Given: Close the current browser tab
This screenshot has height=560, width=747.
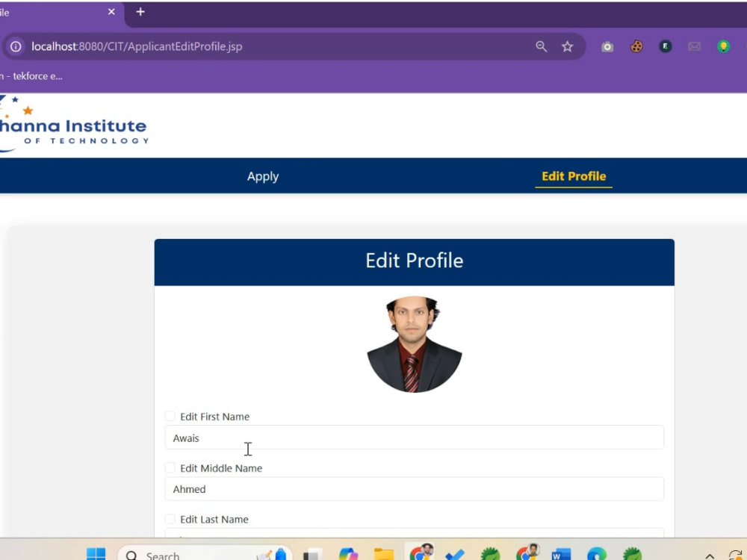Looking at the screenshot, I should 111,12.
